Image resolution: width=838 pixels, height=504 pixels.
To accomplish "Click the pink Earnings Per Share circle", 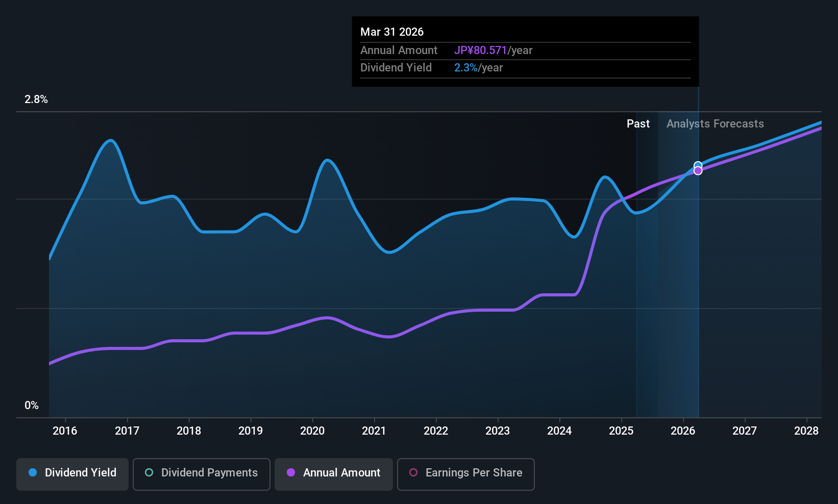I will click(413, 473).
